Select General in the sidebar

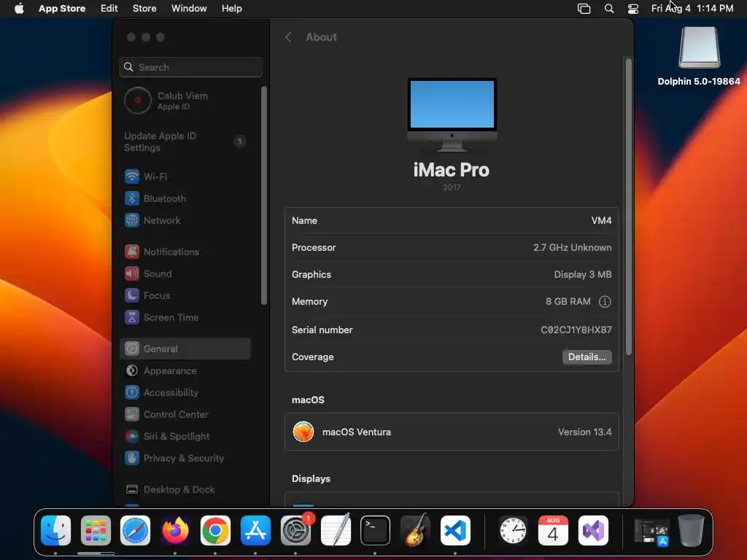click(x=185, y=349)
